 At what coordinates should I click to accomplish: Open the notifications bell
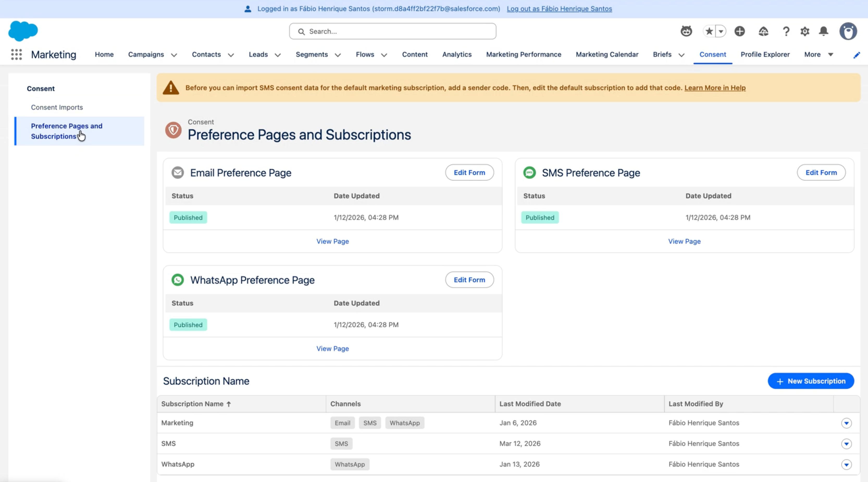(823, 31)
